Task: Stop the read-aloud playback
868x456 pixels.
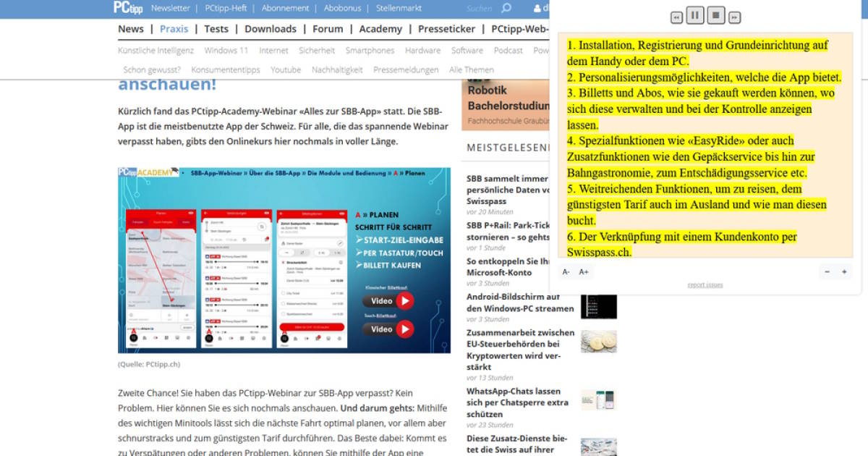Action: (715, 15)
